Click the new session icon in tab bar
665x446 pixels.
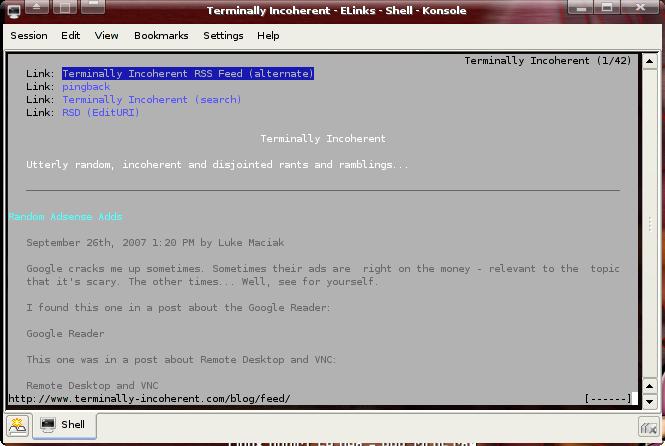click(x=18, y=425)
